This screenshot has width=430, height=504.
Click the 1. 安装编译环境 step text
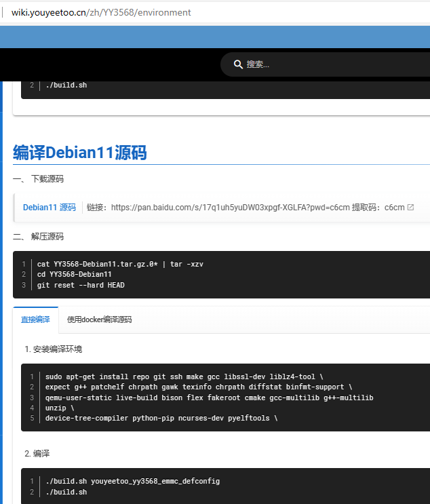(54, 349)
